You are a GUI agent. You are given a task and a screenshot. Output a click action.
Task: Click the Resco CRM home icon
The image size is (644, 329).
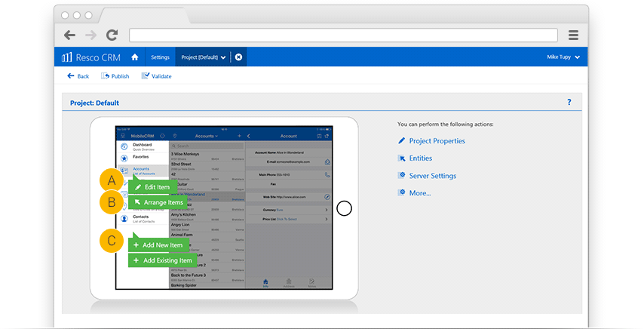point(134,57)
